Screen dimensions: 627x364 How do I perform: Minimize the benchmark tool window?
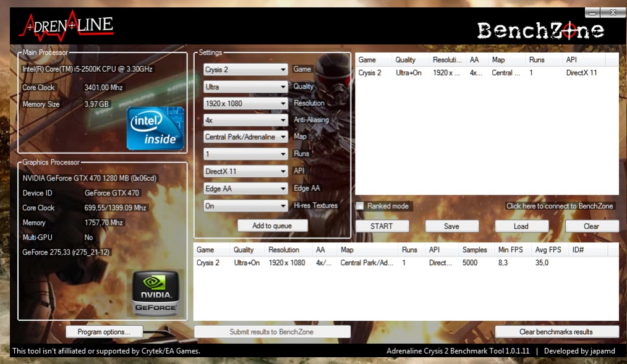592,13
